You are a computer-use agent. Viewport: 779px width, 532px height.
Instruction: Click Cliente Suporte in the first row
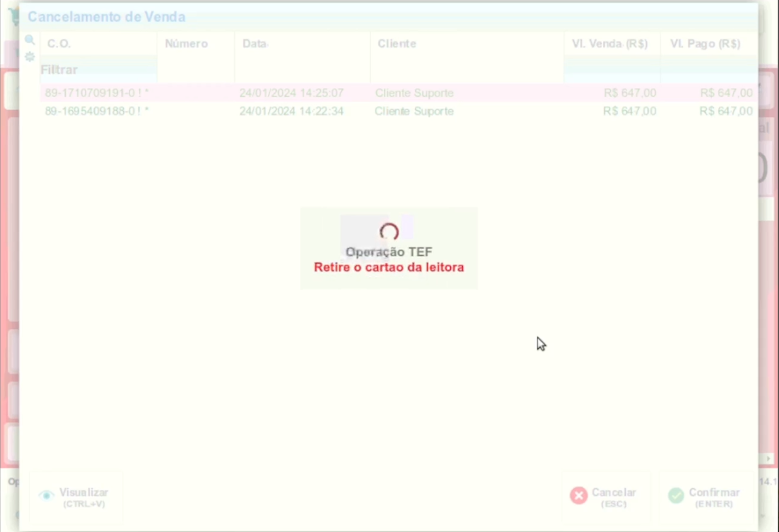(414, 93)
